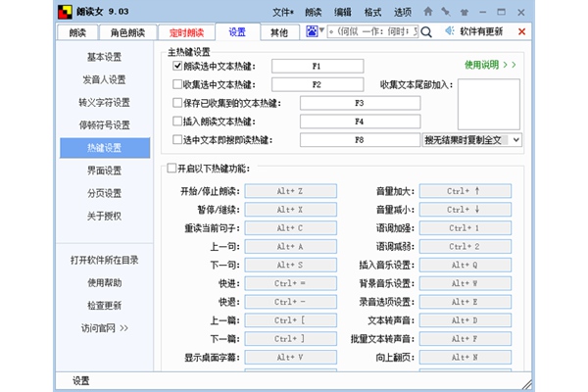Select 发音人设置 in left sidebar

tap(104, 79)
